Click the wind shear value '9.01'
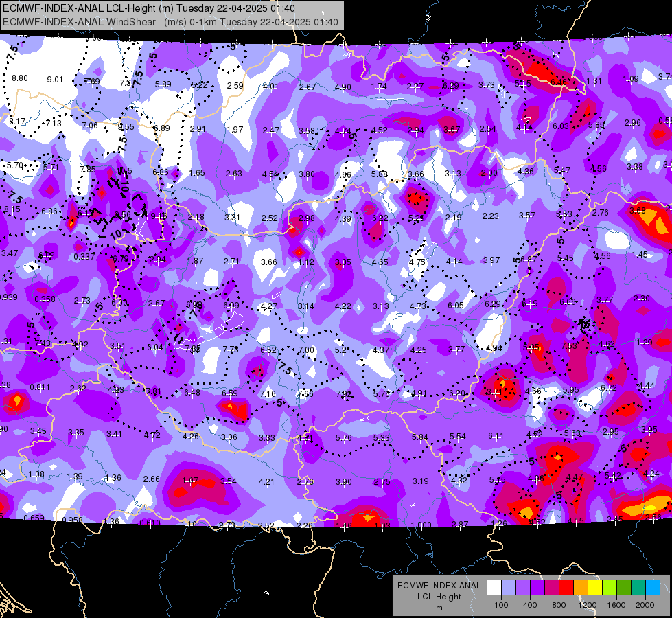This screenshot has width=672, height=618. (55, 80)
